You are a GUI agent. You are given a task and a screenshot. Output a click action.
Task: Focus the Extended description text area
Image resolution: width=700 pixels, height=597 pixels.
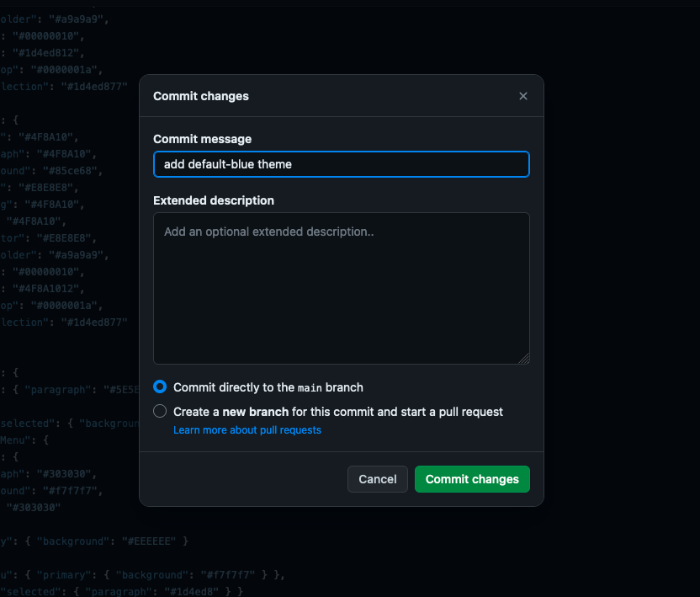click(x=341, y=288)
